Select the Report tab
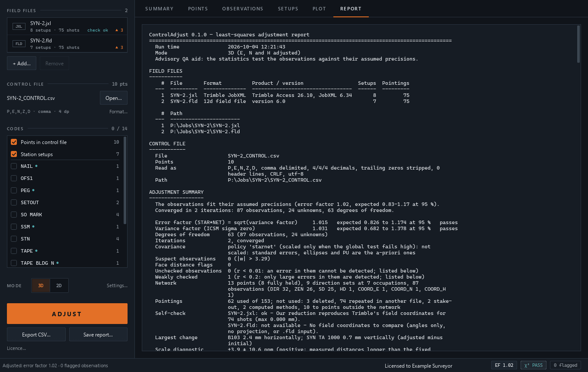The image size is (588, 372). point(351,9)
